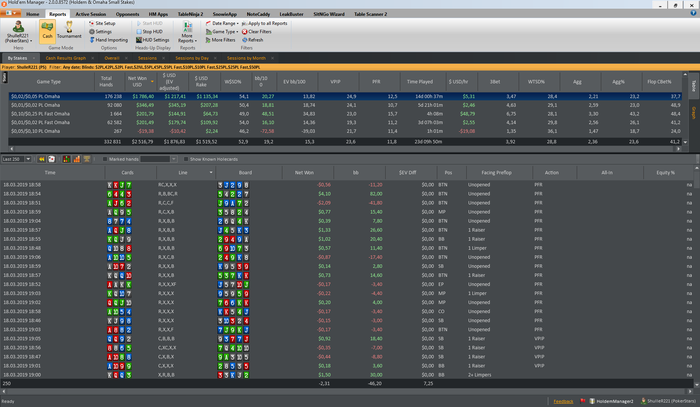Sort hands by the Time column header
The height and width of the screenshot is (407, 700).
click(50, 173)
